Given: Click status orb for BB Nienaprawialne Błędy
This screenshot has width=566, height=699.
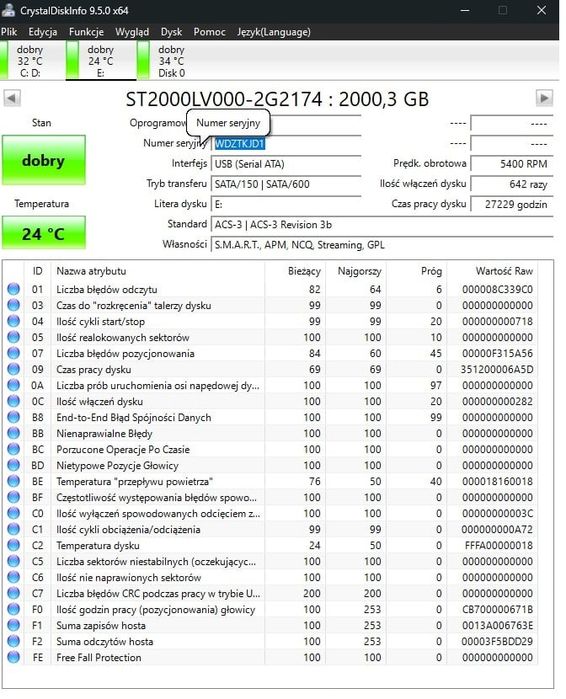Looking at the screenshot, I should click(14, 433).
